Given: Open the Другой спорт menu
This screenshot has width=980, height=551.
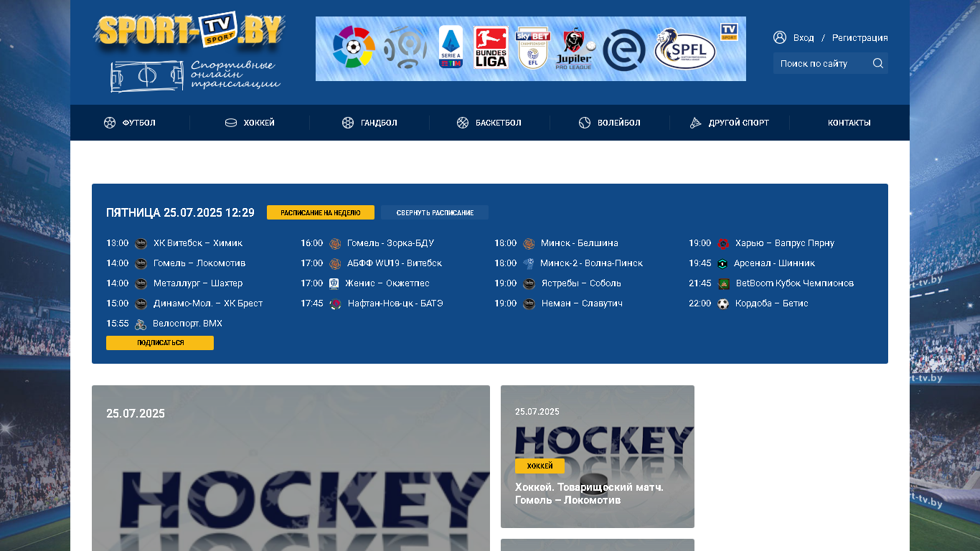Looking at the screenshot, I should [x=730, y=123].
